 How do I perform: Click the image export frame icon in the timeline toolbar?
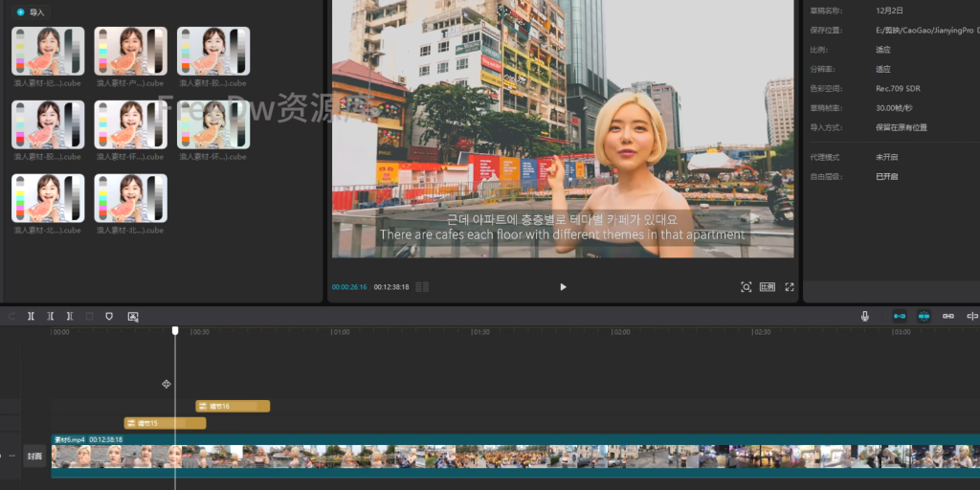(132, 316)
